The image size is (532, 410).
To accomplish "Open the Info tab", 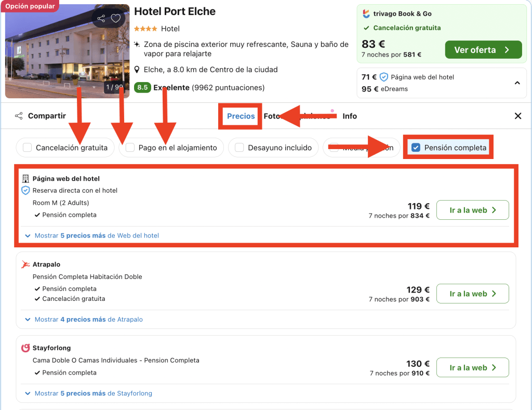I will pyautogui.click(x=350, y=116).
